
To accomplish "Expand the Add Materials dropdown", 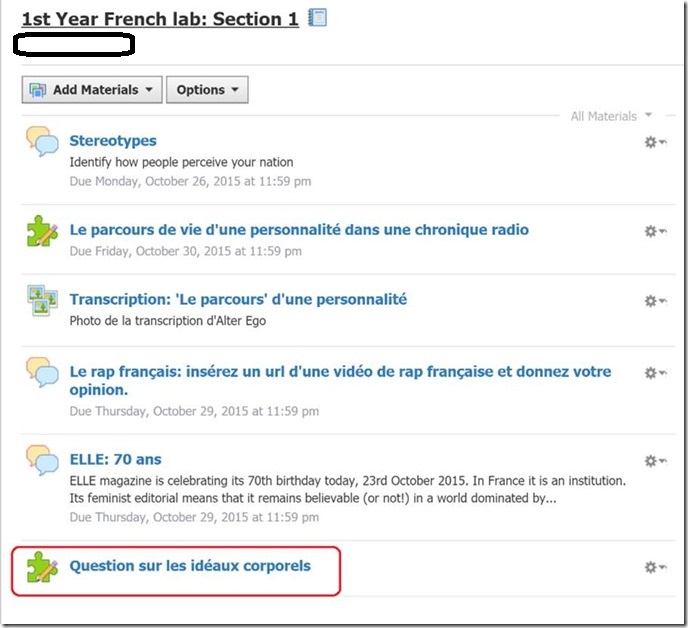I will coord(91,90).
